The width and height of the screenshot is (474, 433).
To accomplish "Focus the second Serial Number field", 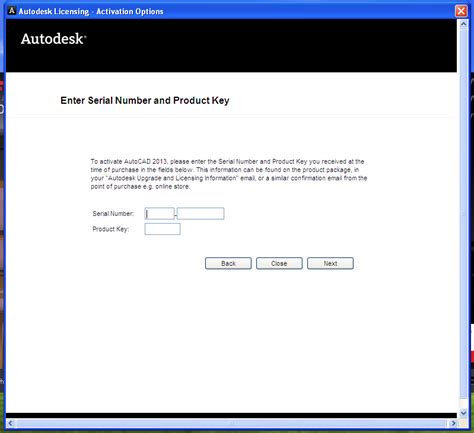I will tap(200, 213).
